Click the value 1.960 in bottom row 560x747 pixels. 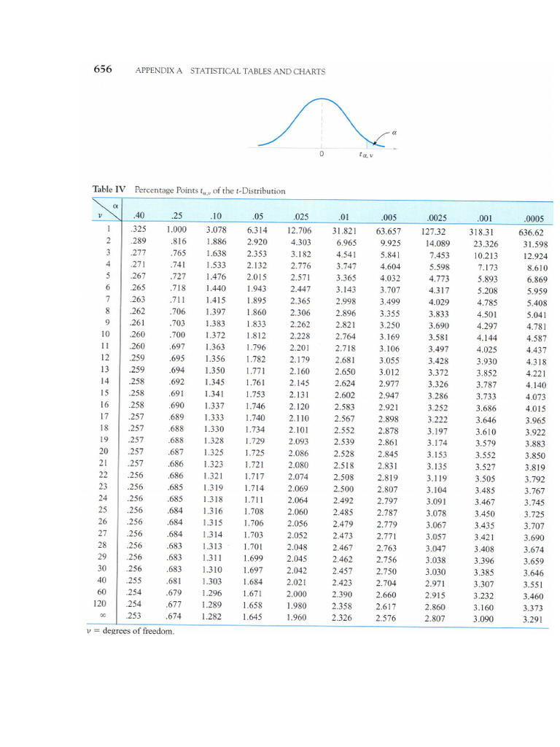(x=297, y=617)
